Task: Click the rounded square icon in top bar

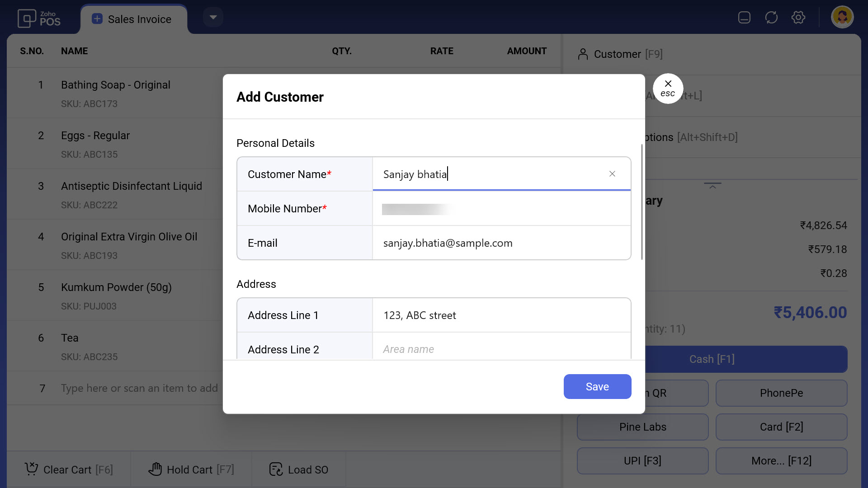Action: point(744,18)
